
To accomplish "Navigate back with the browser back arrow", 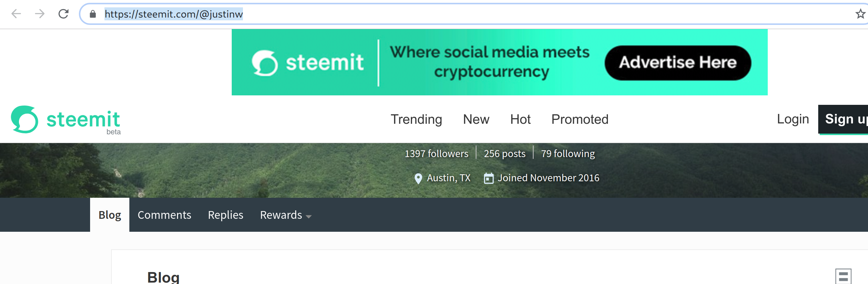I will pyautogui.click(x=15, y=14).
